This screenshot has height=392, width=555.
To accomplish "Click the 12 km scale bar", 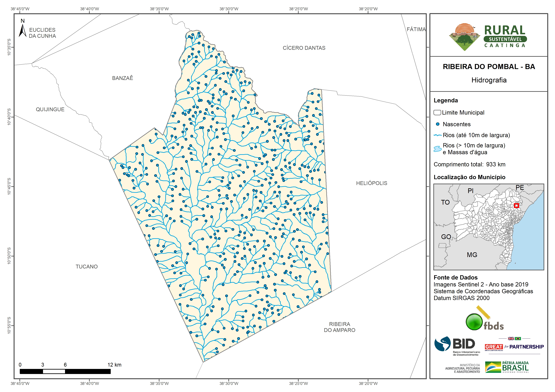I will (x=65, y=371).
